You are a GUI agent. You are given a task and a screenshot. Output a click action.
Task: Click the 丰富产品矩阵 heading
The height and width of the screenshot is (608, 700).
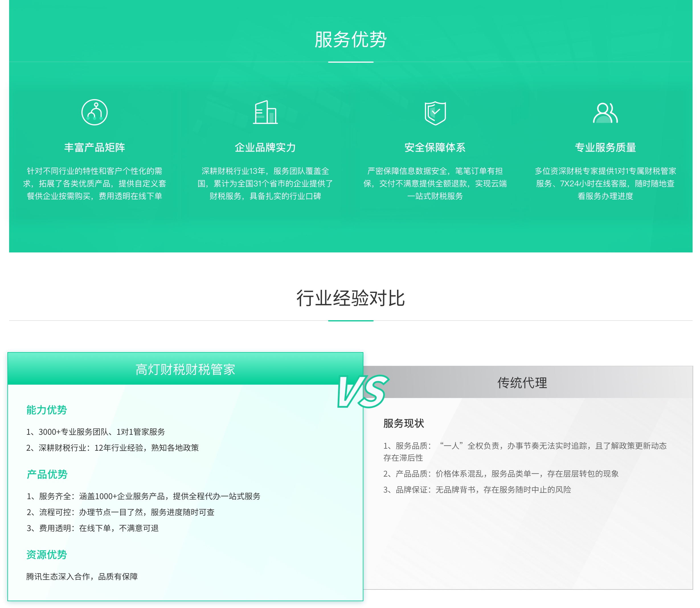[94, 147]
